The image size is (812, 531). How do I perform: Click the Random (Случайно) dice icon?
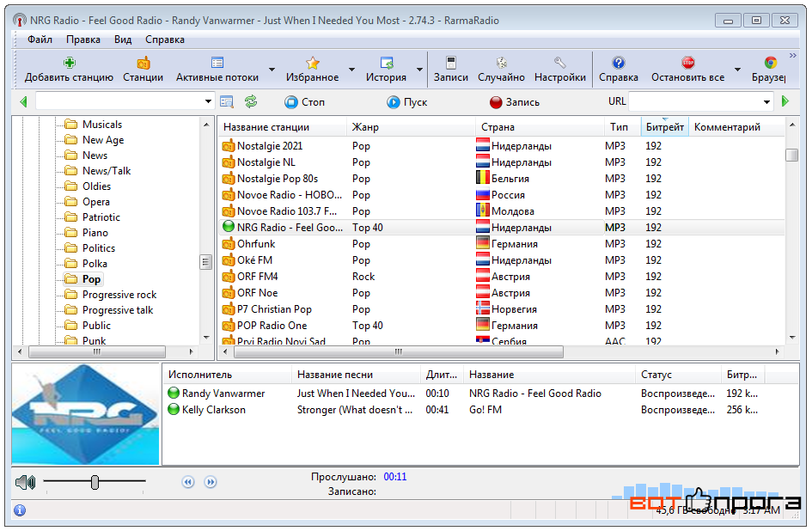point(501,70)
